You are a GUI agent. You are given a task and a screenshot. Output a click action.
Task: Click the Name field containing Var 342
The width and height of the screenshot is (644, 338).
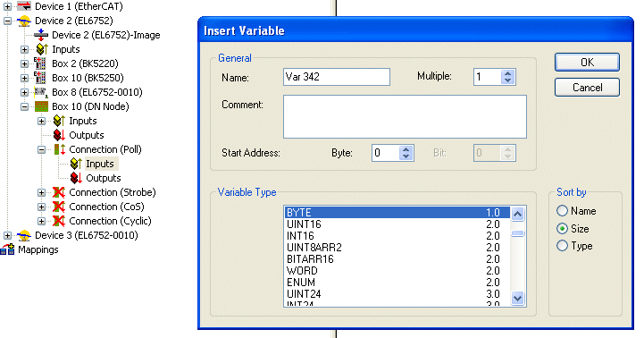point(337,77)
